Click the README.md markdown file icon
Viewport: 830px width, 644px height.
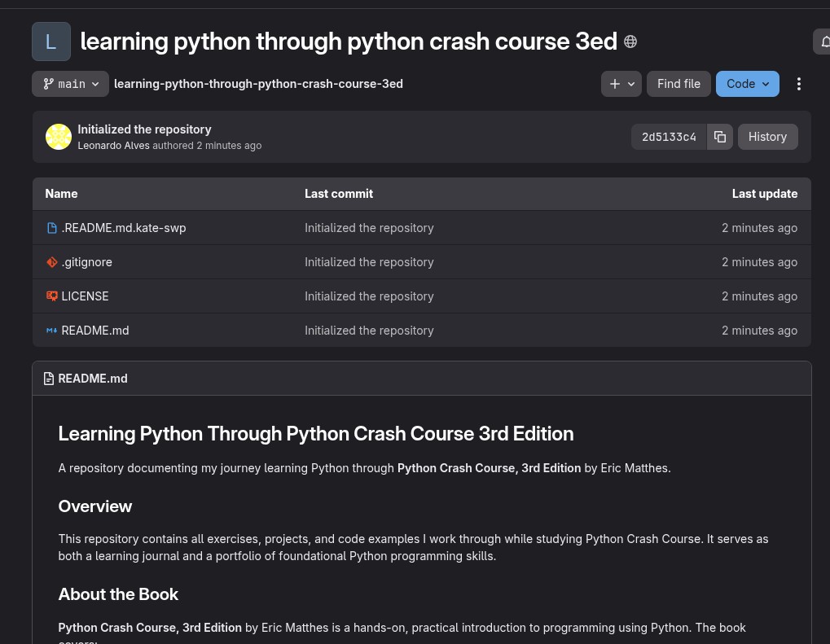[x=52, y=331]
